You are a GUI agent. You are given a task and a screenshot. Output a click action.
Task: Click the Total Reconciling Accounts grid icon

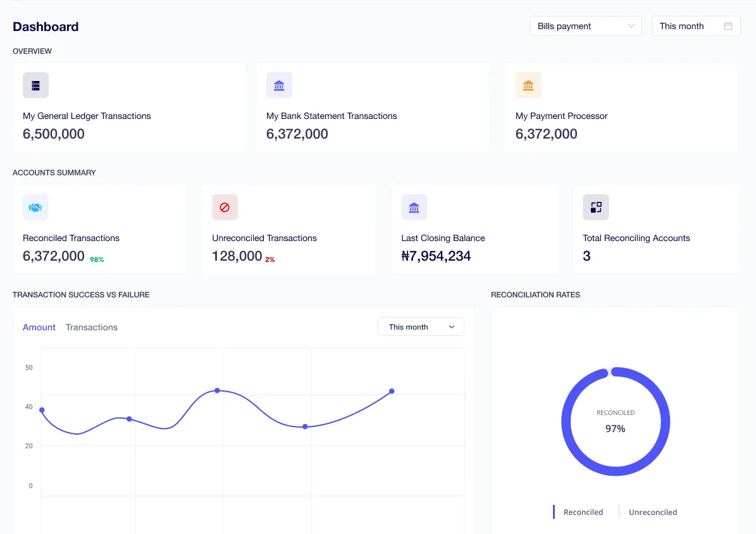pyautogui.click(x=596, y=208)
